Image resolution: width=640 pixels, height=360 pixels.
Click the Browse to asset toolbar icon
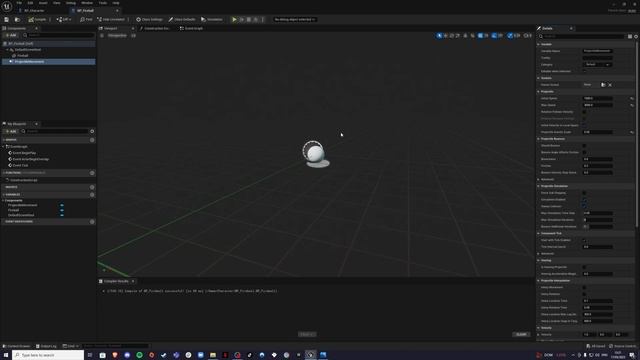tap(17, 20)
